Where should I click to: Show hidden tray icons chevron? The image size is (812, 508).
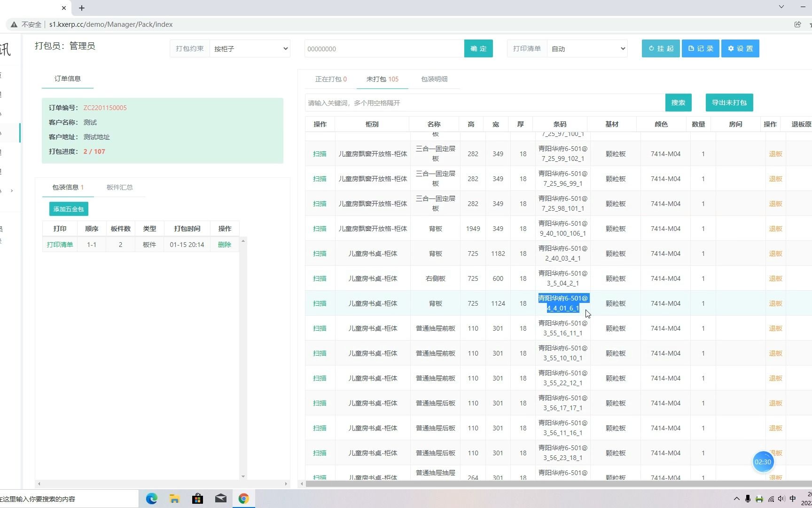click(x=736, y=499)
